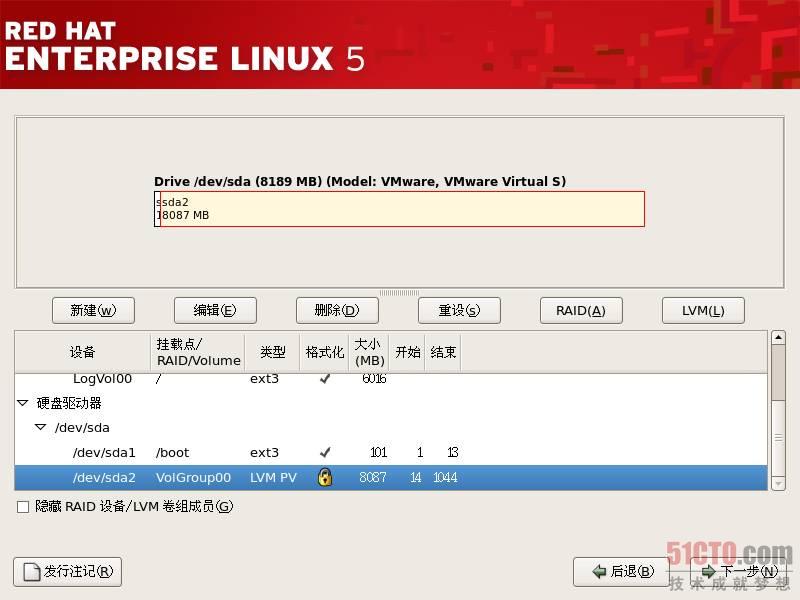This screenshot has width=800, height=600.
Task: Click the 新建(W) new partition button
Action: pyautogui.click(x=93, y=310)
